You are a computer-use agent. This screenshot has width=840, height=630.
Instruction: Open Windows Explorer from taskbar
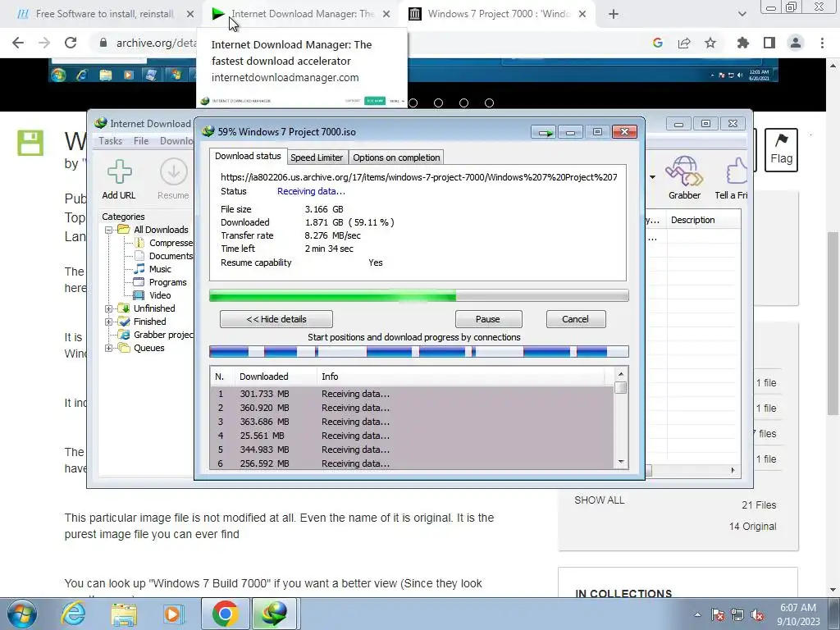[124, 614]
